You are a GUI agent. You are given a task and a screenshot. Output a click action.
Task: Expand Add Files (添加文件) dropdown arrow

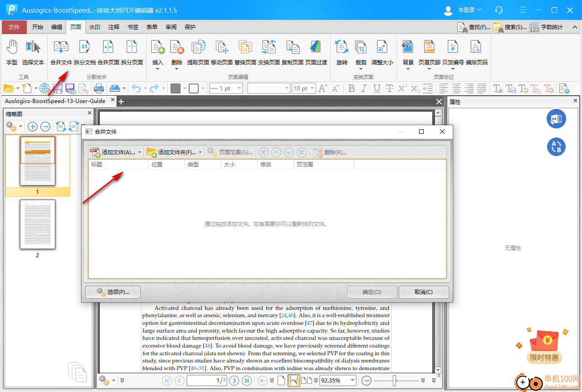click(139, 152)
